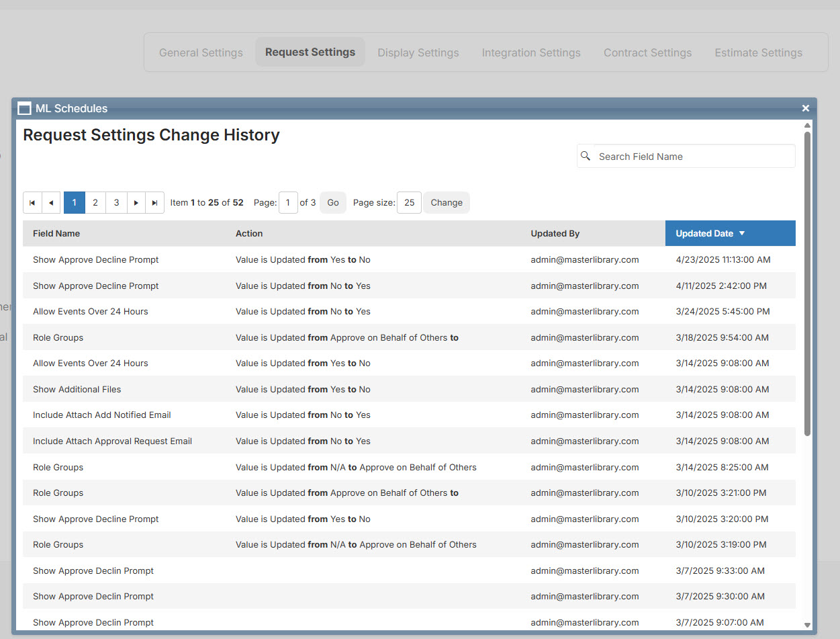Viewport: 840px width, 639px height.
Task: Click Updated By email for 4/23/2025 row
Action: (x=585, y=259)
